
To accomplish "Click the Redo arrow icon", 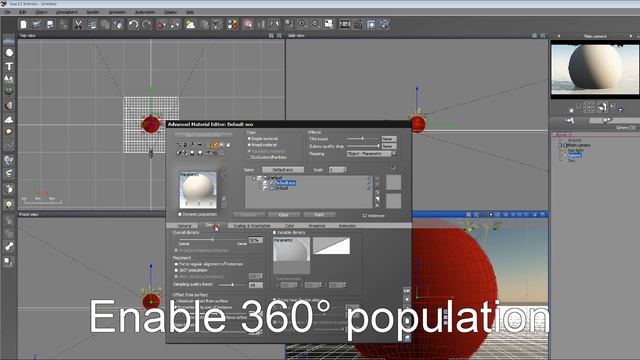I will click(x=147, y=24).
